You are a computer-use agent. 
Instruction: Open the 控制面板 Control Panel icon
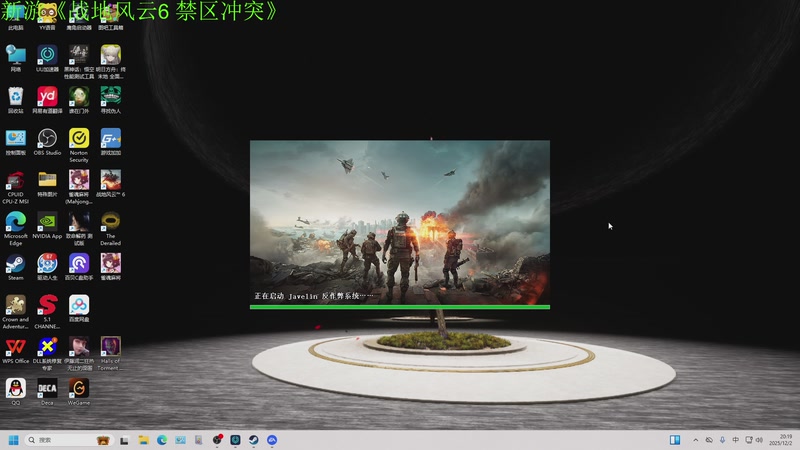(16, 141)
